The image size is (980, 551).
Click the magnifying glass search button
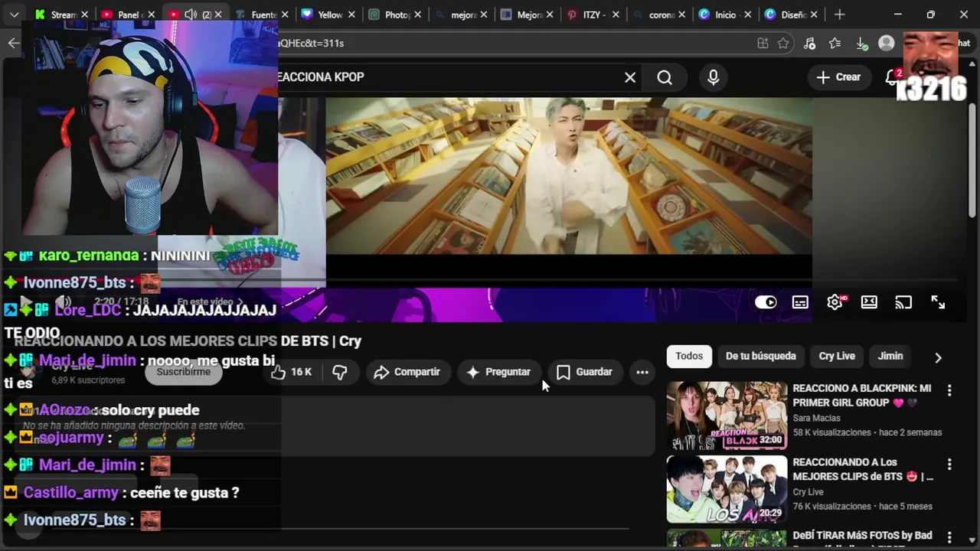(665, 77)
